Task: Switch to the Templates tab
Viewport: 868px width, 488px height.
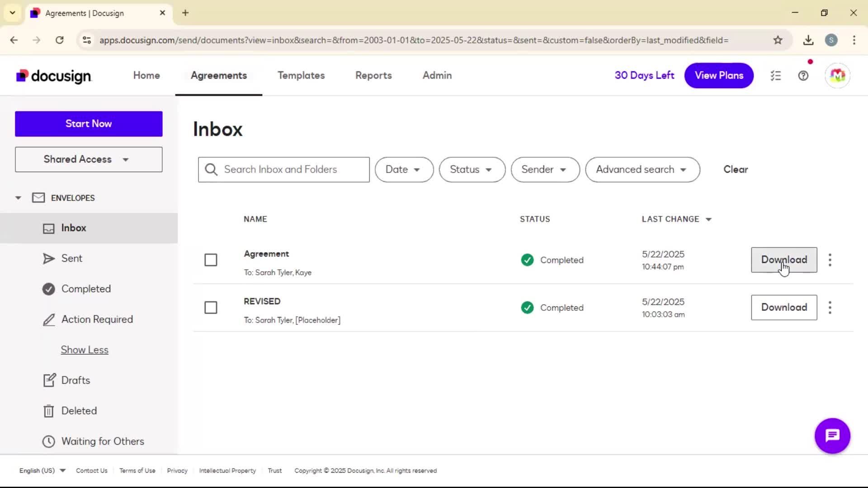Action: pyautogui.click(x=301, y=75)
